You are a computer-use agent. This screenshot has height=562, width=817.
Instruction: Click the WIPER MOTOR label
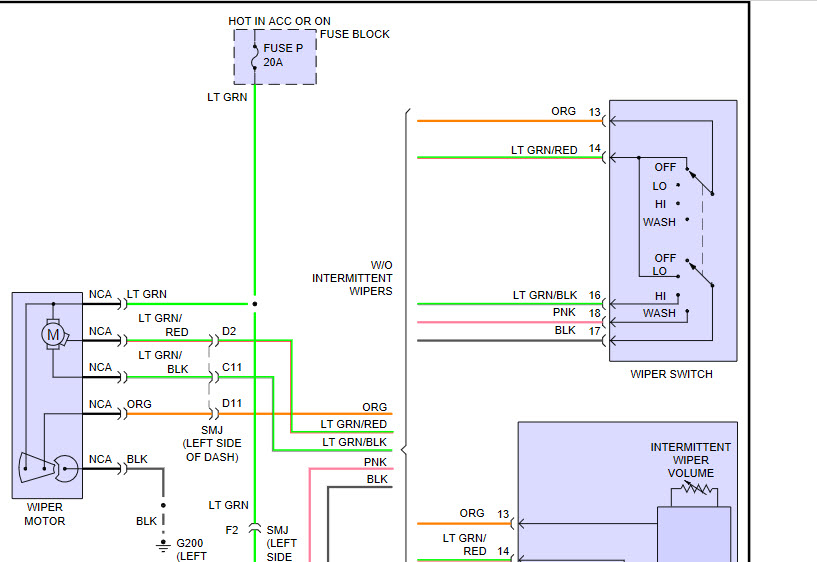45,514
